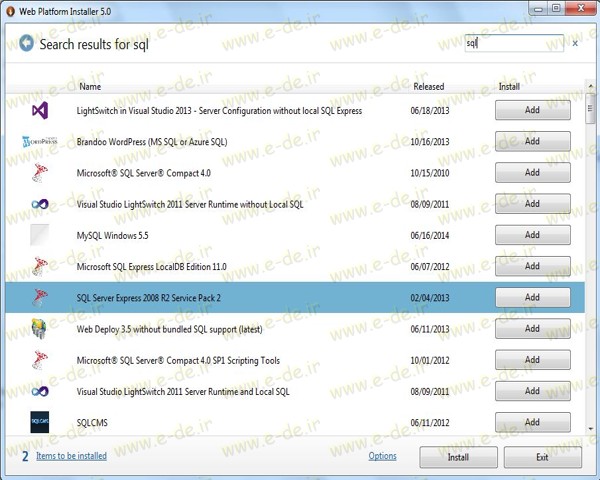Click the Web Deploy 3.5 icon
The width and height of the screenshot is (600, 480).
tap(39, 329)
